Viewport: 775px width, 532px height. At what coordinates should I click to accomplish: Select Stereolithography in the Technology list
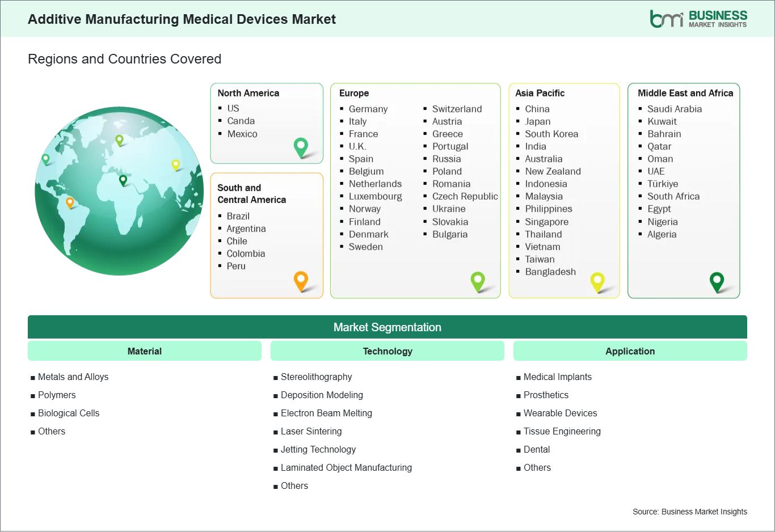click(x=316, y=377)
